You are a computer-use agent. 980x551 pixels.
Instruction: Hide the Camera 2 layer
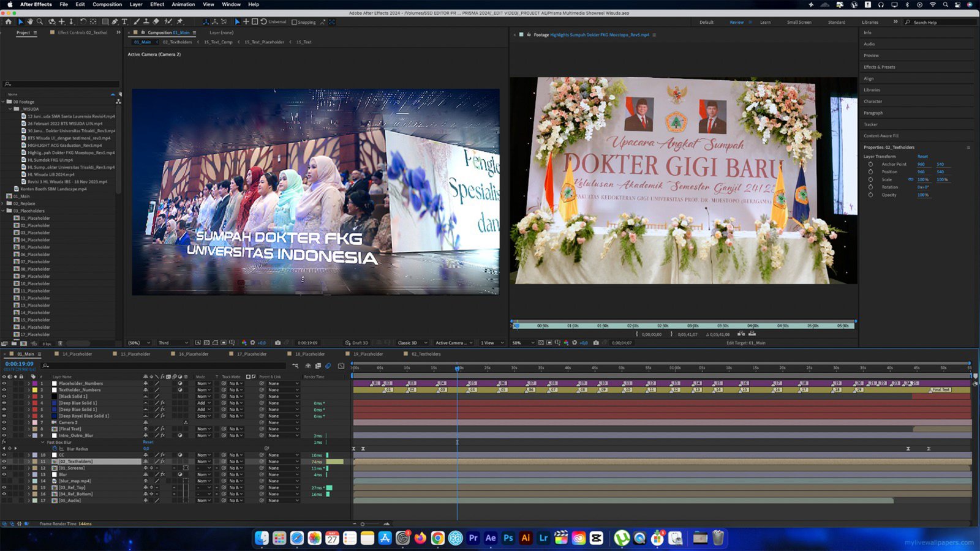pos(4,422)
